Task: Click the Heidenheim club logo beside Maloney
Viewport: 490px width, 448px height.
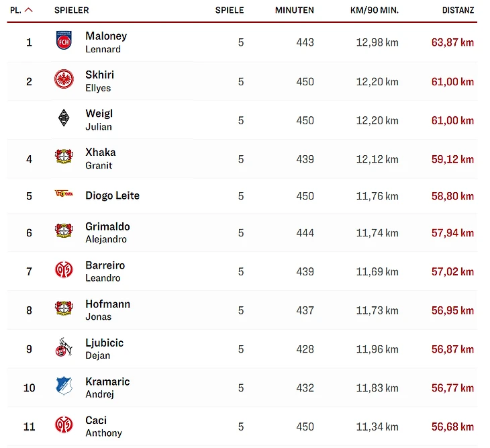Action: [x=64, y=42]
